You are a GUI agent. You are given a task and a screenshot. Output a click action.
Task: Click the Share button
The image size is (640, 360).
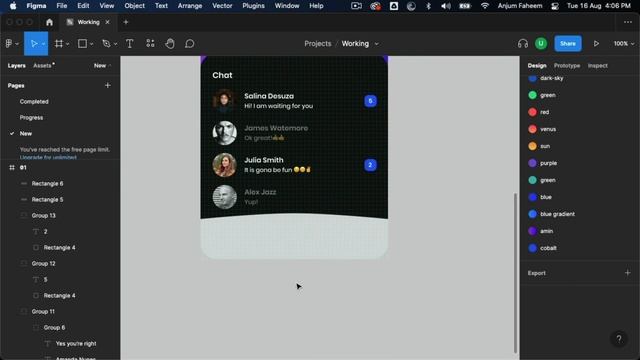(568, 44)
